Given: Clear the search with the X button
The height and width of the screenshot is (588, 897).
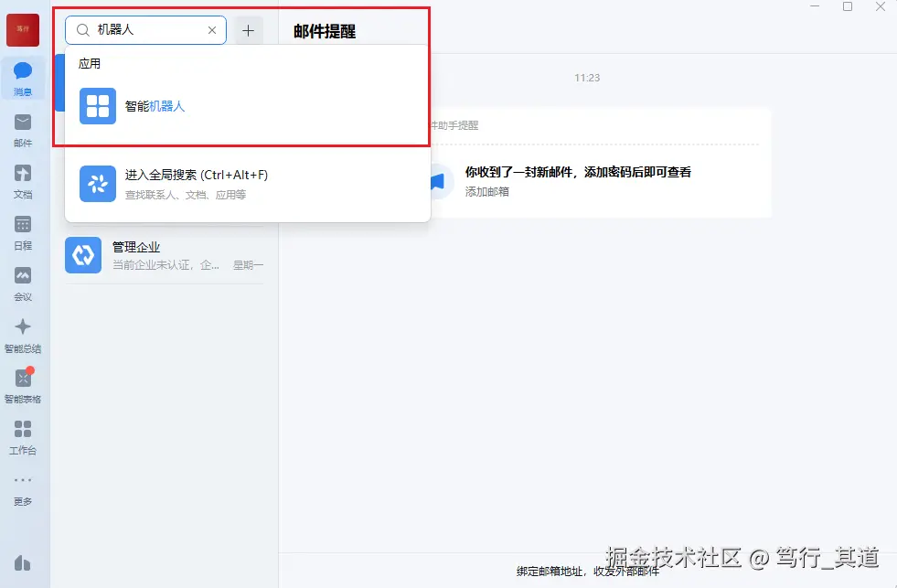Looking at the screenshot, I should (x=211, y=30).
